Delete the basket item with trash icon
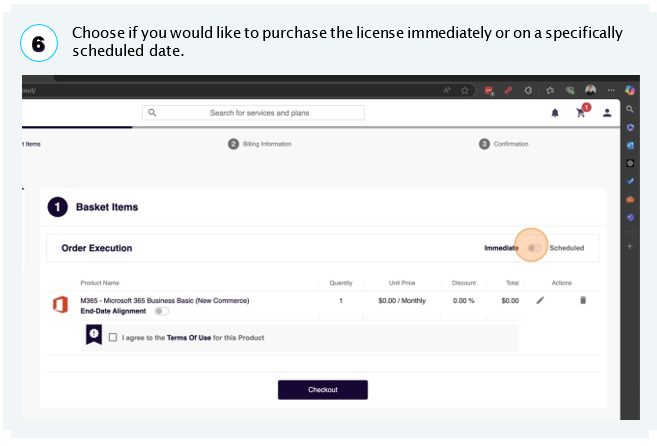Screen dimensions: 657x446 coord(583,300)
